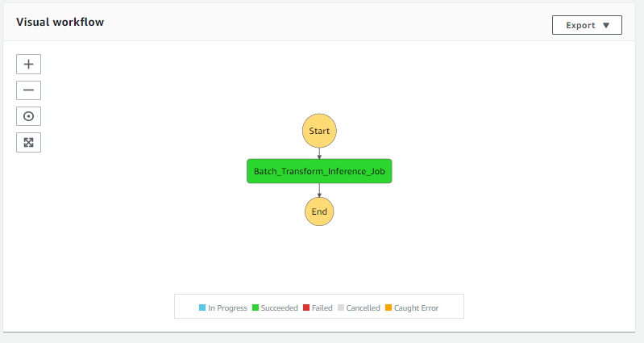Center the workflow graph view

click(28, 116)
